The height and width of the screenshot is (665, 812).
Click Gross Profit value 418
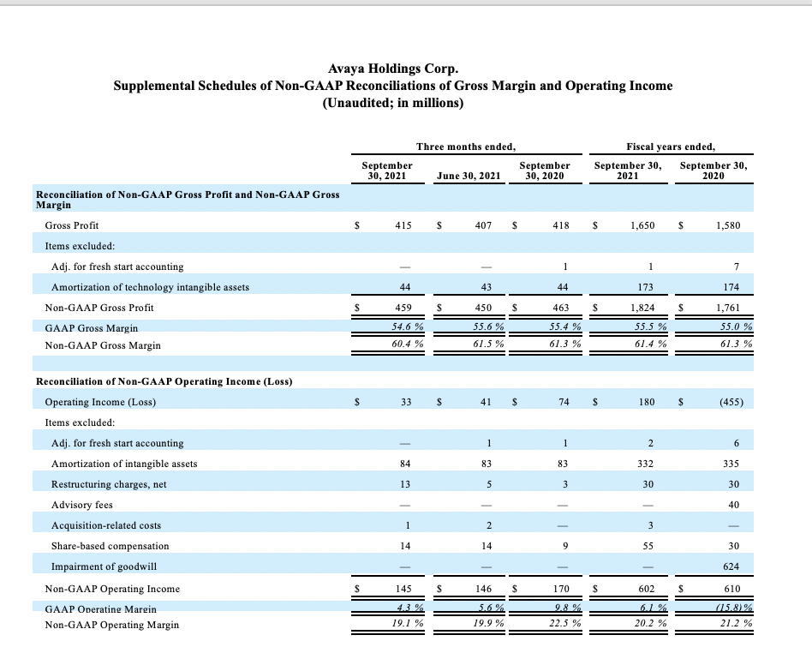tap(561, 225)
